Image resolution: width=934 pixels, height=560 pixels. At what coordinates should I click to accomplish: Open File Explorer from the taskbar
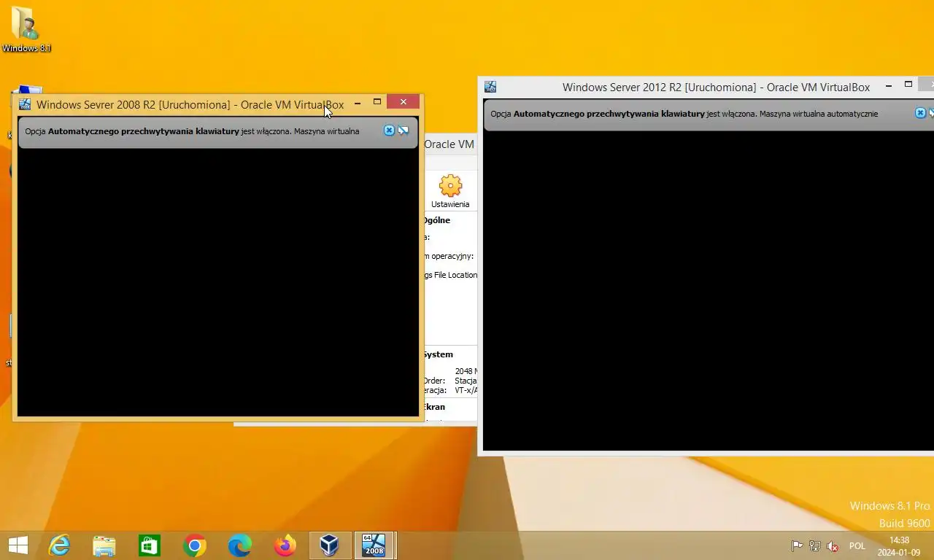click(104, 545)
